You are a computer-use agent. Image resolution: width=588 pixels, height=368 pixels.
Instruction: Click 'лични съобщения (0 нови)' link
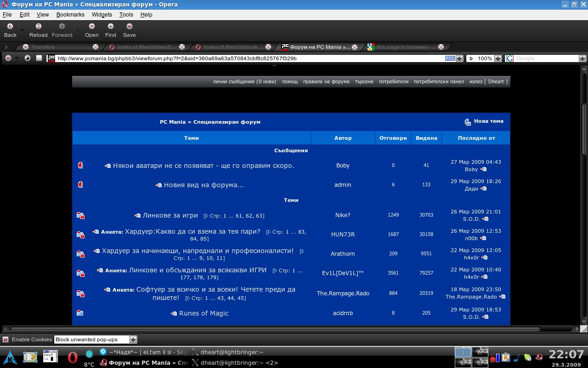click(244, 81)
